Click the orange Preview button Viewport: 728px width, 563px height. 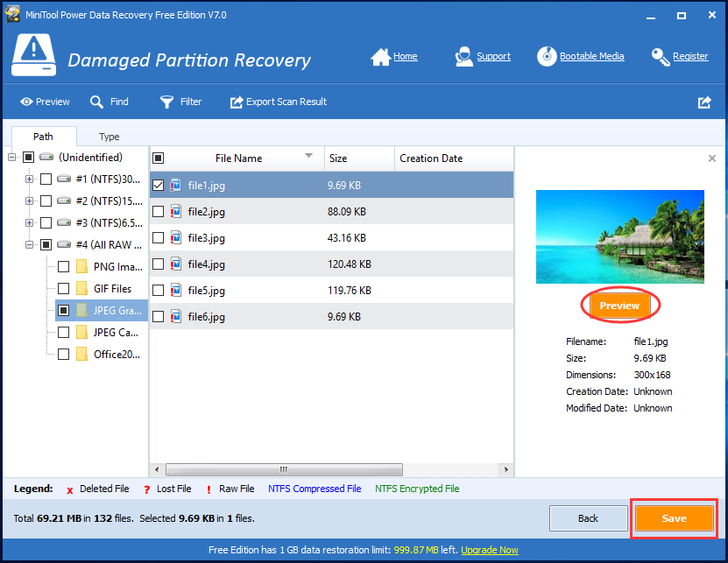[619, 306]
